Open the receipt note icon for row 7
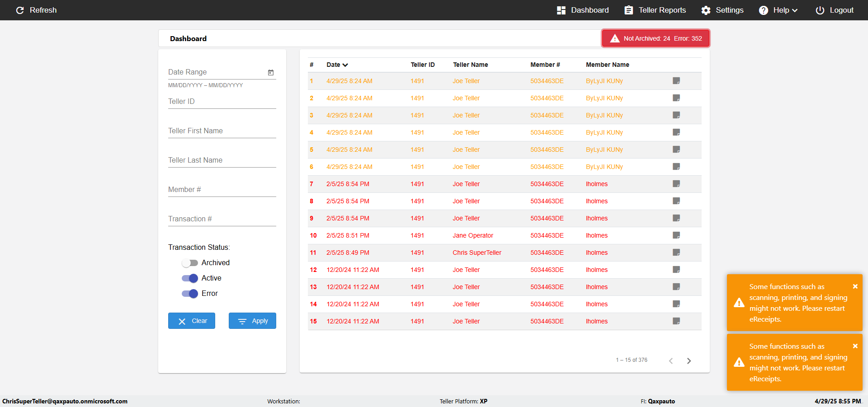 click(676, 184)
